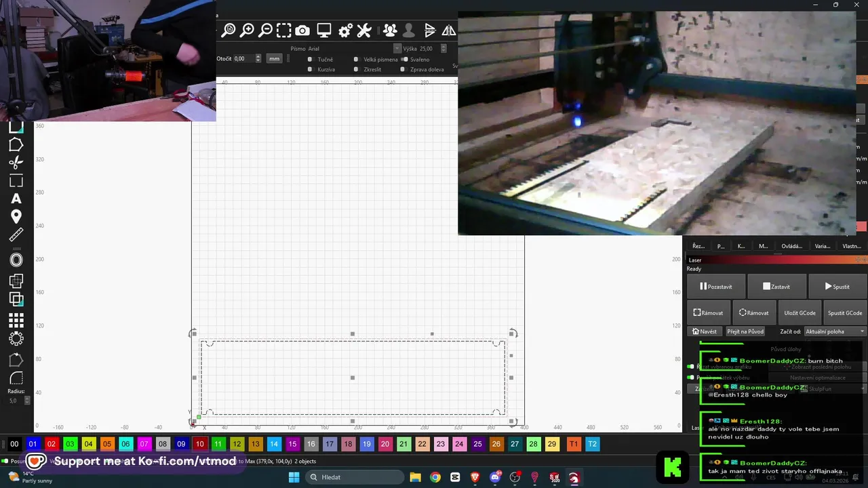Select the frame selection dashed rectangle icon
This screenshot has height=488, width=868.
click(x=283, y=30)
